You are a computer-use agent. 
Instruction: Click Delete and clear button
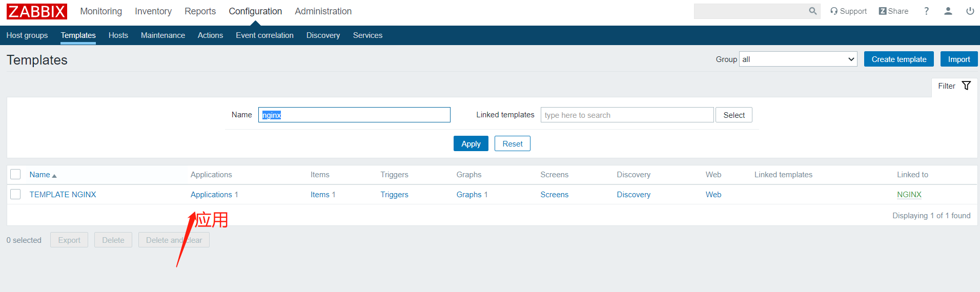(x=174, y=240)
